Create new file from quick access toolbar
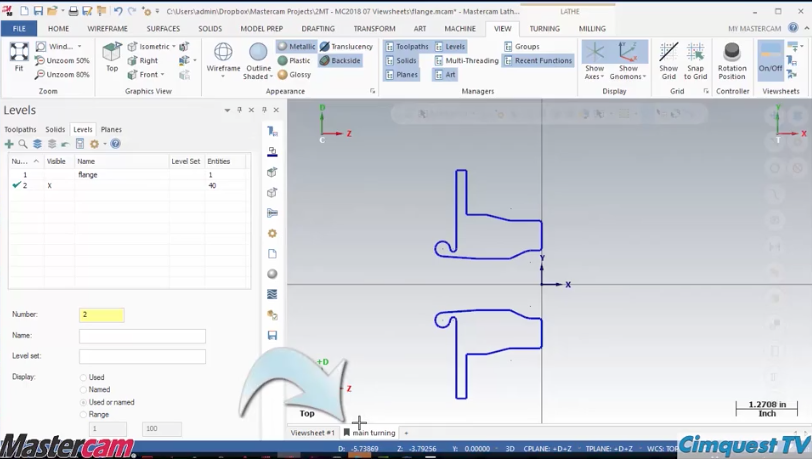This screenshot has width=812, height=459. pos(24,11)
